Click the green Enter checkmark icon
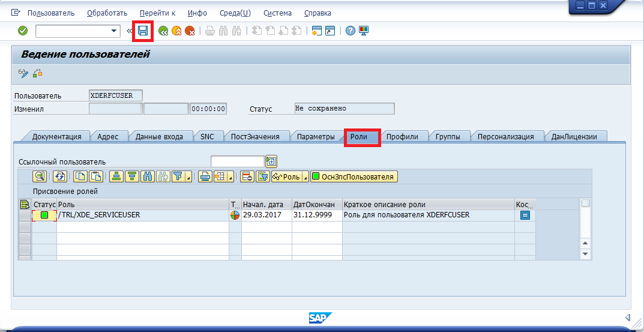Viewport: 644px width, 332px height. tap(23, 31)
